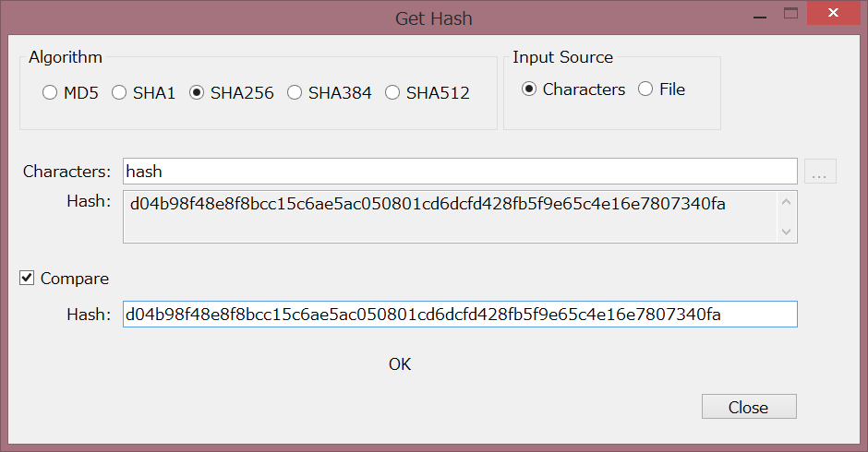Uncheck the Compare checkbox

[x=27, y=278]
